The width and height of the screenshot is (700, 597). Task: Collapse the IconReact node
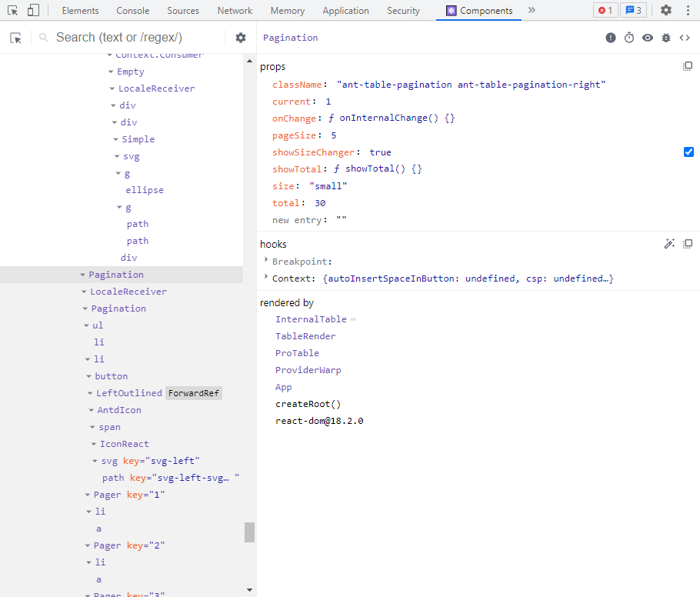pos(94,444)
